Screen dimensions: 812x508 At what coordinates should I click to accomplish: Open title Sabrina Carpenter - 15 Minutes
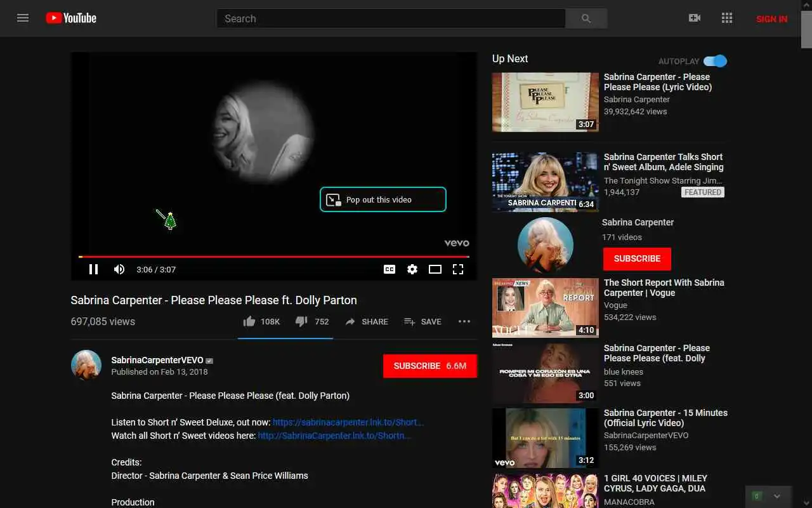pyautogui.click(x=665, y=418)
